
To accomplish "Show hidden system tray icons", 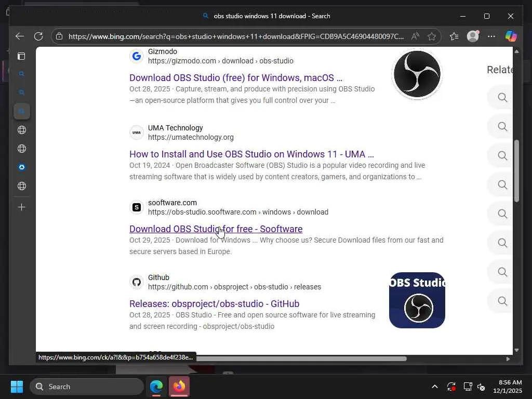I will click(x=435, y=387).
